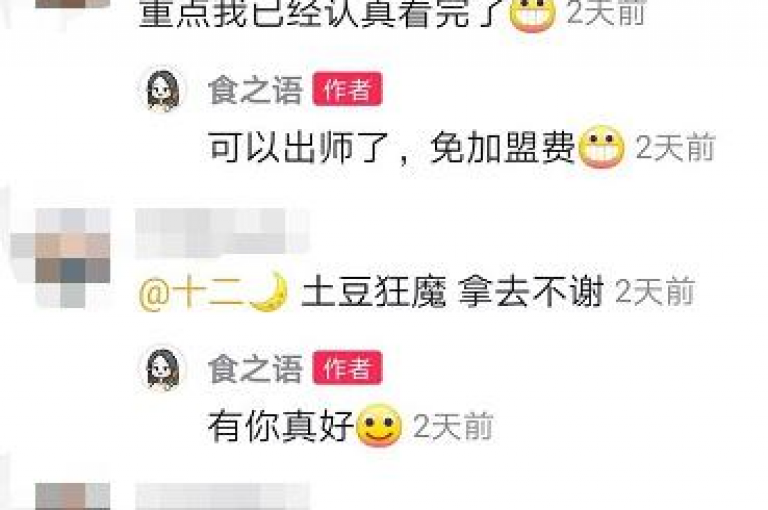Click the 食之语 username above 有你真好
Viewport: 768px width, 510px height.
tap(256, 368)
